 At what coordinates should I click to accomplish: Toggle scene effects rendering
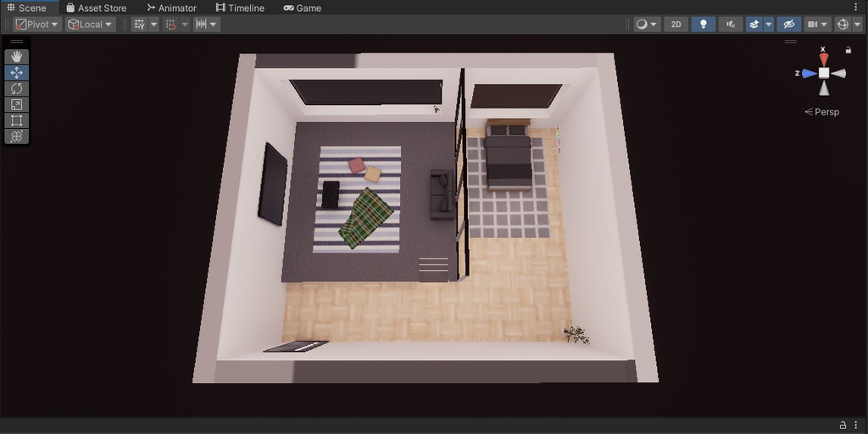point(754,25)
